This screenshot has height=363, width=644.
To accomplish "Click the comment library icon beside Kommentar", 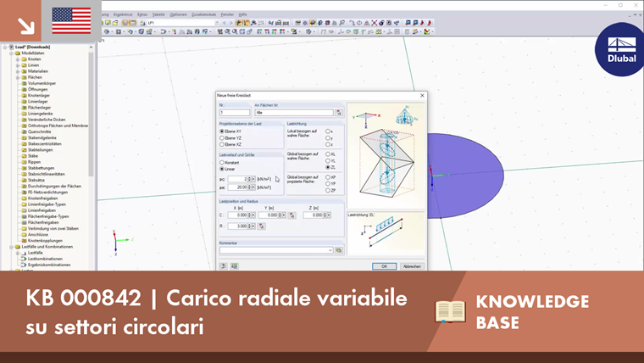I will [x=339, y=250].
